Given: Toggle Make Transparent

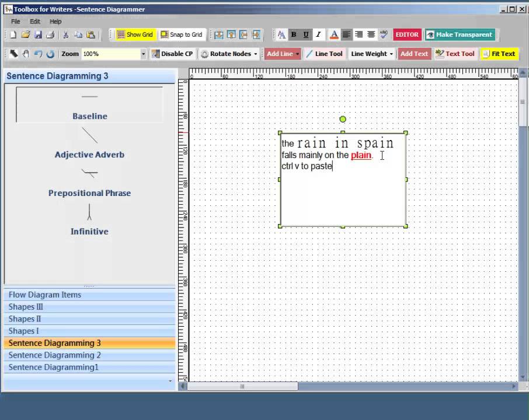Looking at the screenshot, I should click(460, 35).
